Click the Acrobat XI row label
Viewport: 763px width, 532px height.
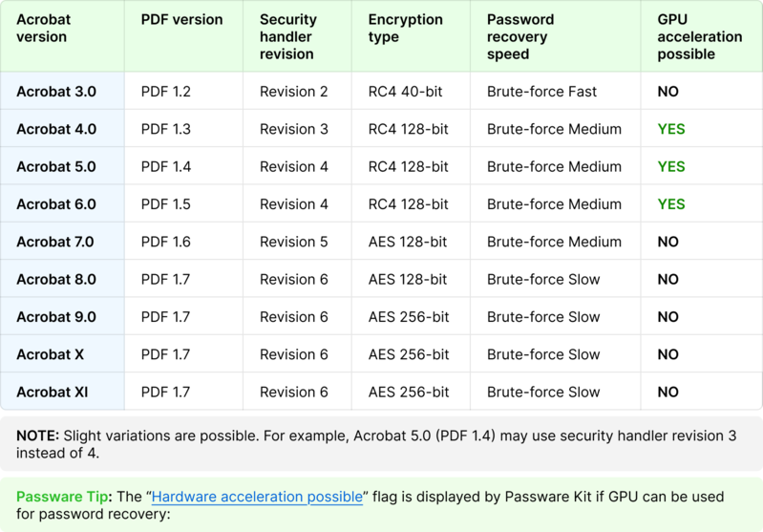pos(53,392)
